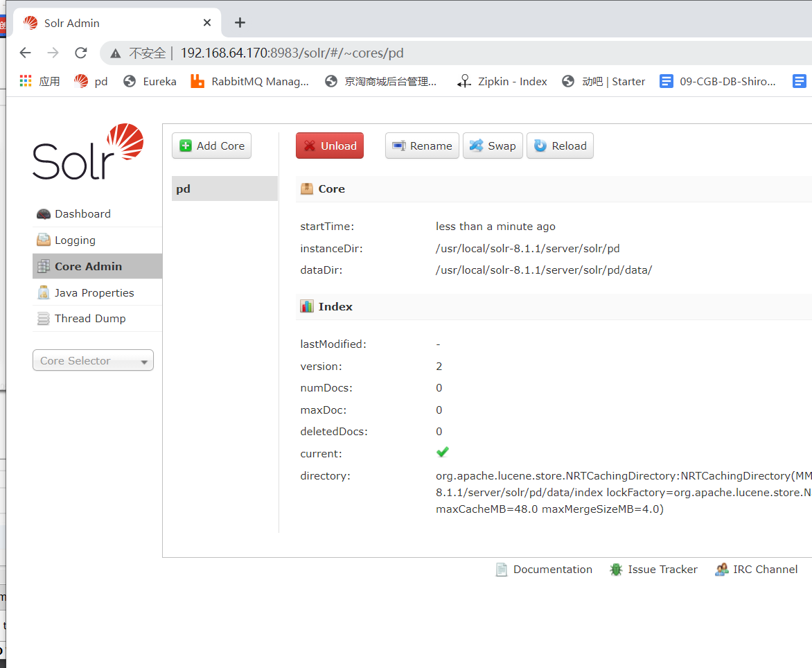
Task: Open the pd bookmark
Action: click(91, 81)
